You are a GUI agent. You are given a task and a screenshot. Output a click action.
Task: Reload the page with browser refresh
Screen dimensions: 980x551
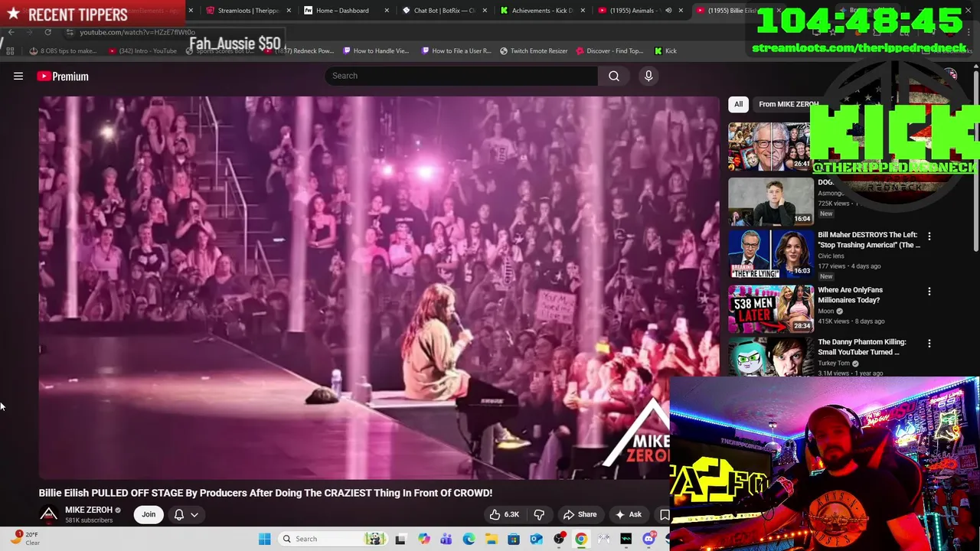point(47,32)
